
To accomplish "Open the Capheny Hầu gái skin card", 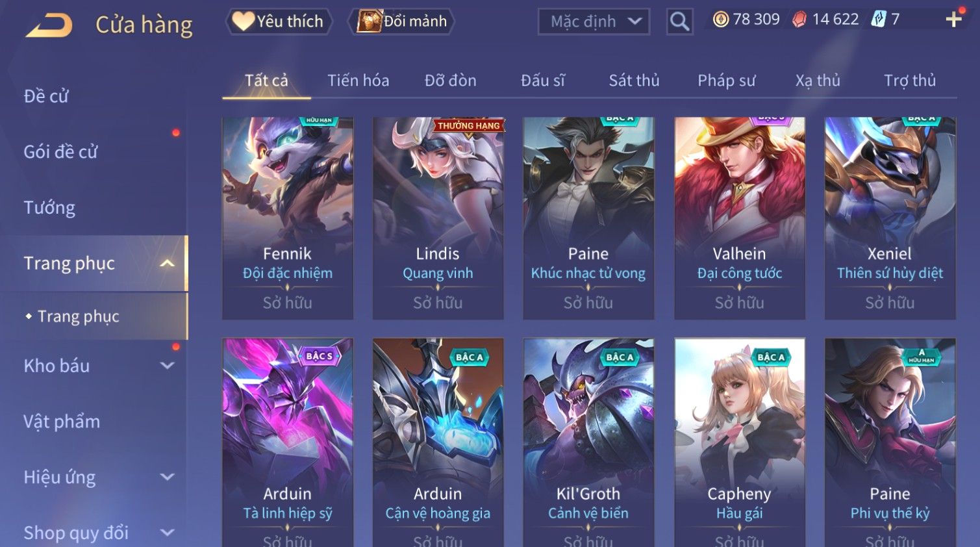I will tap(740, 442).
